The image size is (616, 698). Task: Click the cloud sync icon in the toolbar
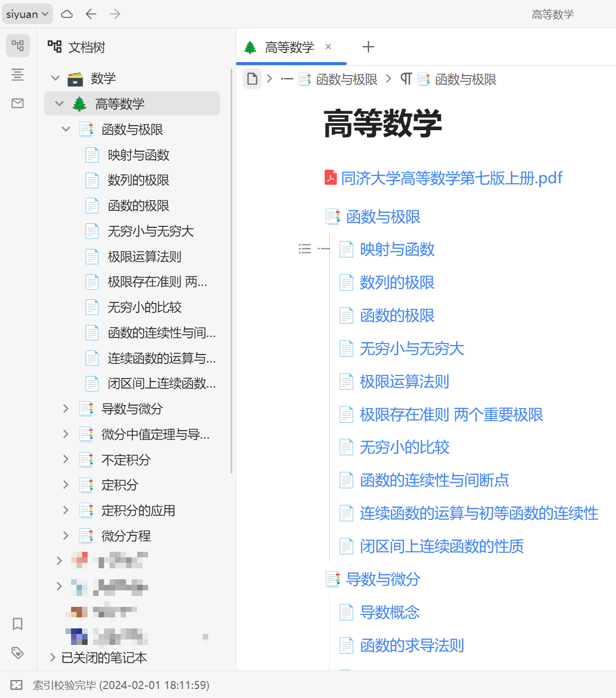(x=67, y=14)
